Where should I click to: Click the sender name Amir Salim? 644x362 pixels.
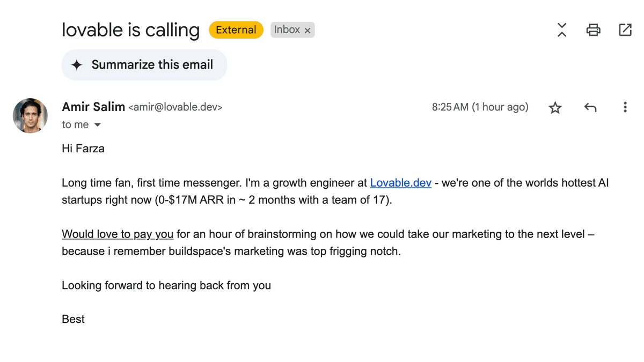(93, 107)
